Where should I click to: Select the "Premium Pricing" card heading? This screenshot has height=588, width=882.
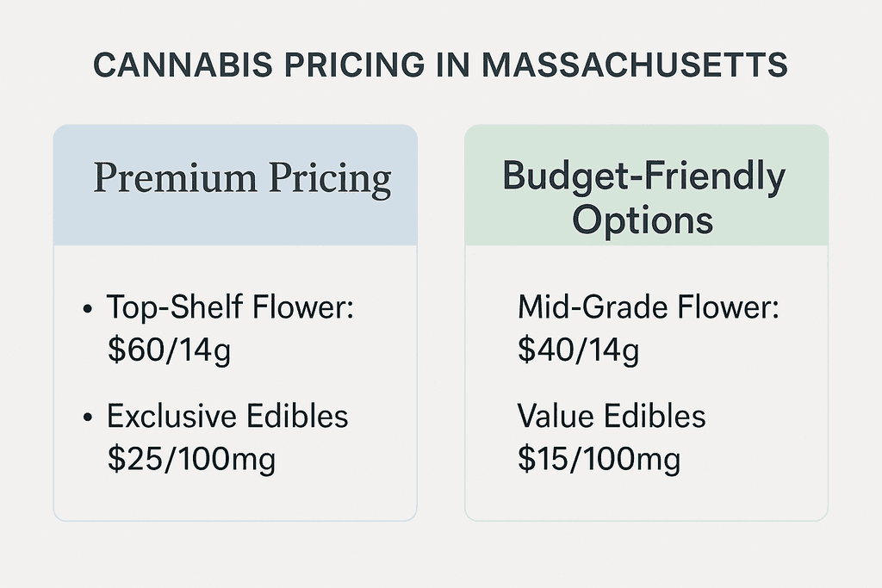tap(242, 179)
